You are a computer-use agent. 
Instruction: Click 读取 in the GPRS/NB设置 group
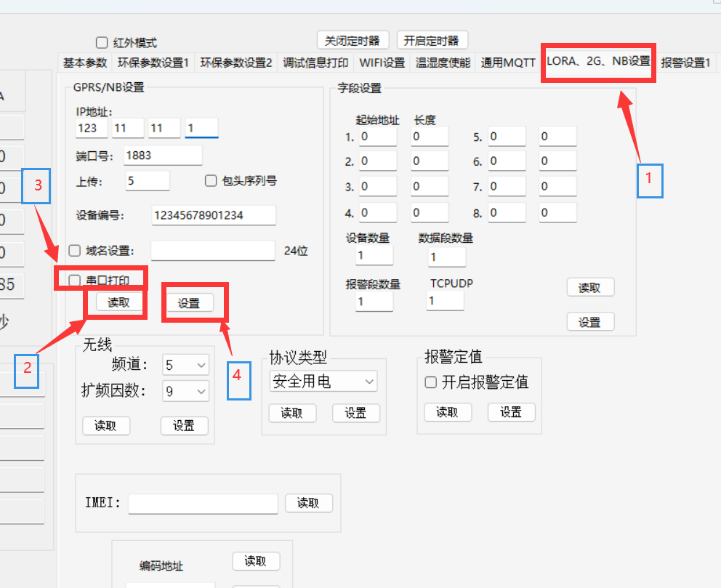click(118, 302)
